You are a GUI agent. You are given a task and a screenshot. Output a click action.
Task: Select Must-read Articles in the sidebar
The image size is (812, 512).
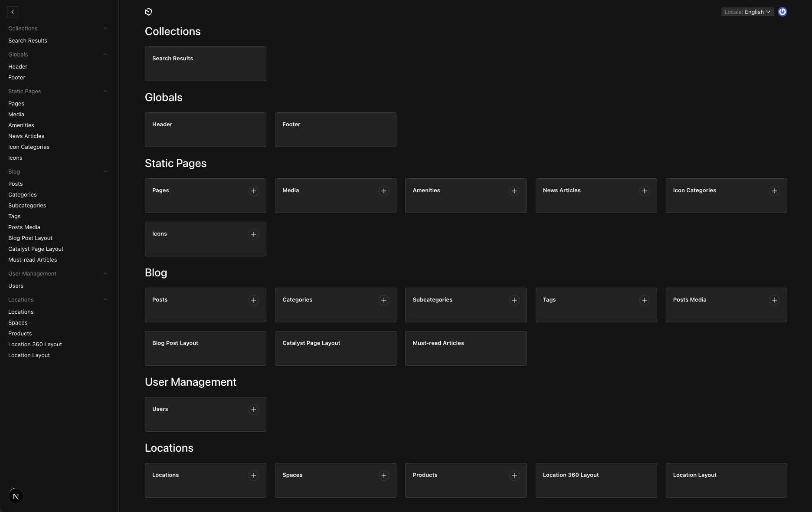click(x=33, y=259)
